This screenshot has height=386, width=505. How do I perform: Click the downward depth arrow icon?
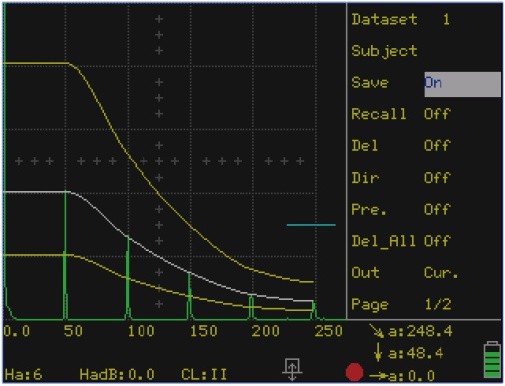pyautogui.click(x=378, y=353)
